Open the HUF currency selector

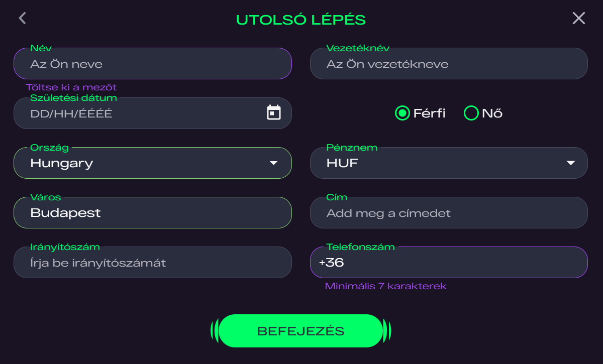pos(449,163)
